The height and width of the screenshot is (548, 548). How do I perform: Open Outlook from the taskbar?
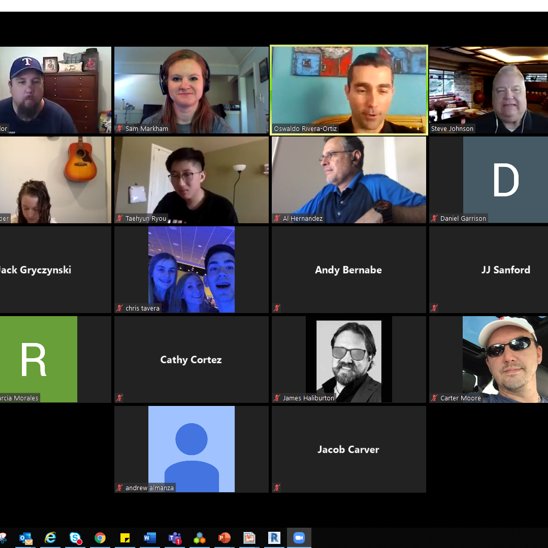[26, 538]
